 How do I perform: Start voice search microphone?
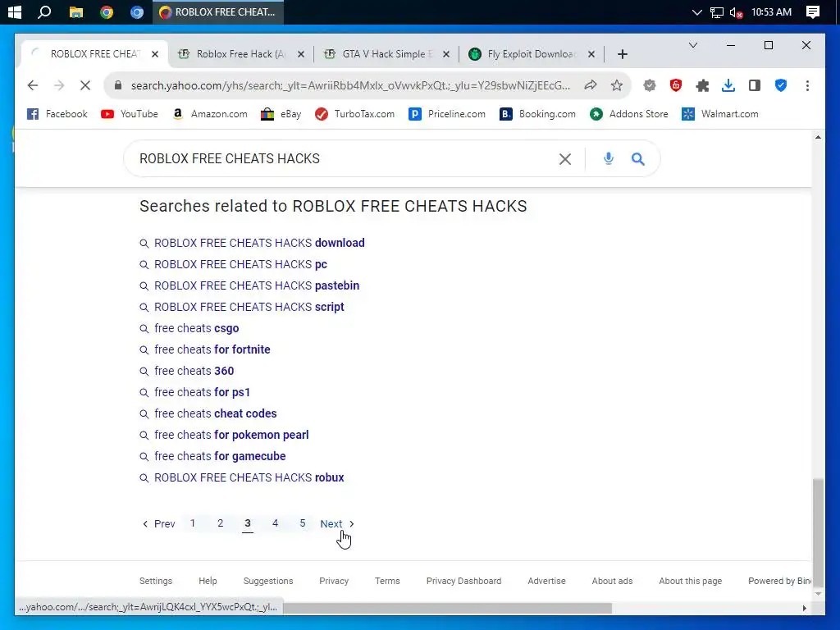pos(608,158)
